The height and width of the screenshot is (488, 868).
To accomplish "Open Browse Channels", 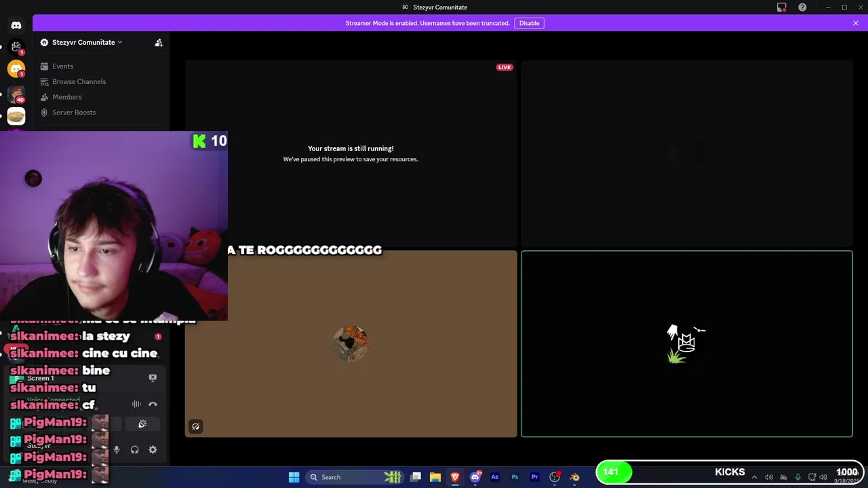I will coord(79,81).
